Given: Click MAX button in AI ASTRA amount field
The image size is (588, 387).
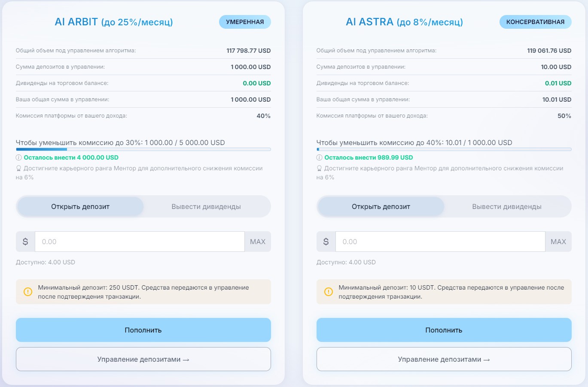Looking at the screenshot, I should pyautogui.click(x=558, y=242).
